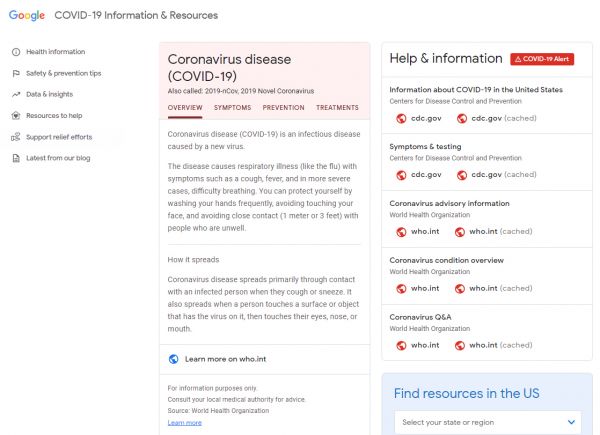The height and width of the screenshot is (435, 600).
Task: Click the Health information sidebar icon
Action: pos(16,51)
